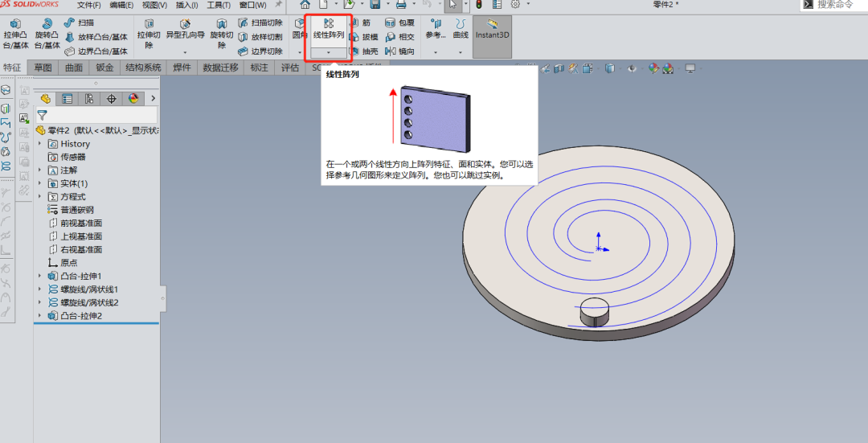Screen dimensions: 868x443
Task: Open the 文件(F) menu
Action: (89, 5)
